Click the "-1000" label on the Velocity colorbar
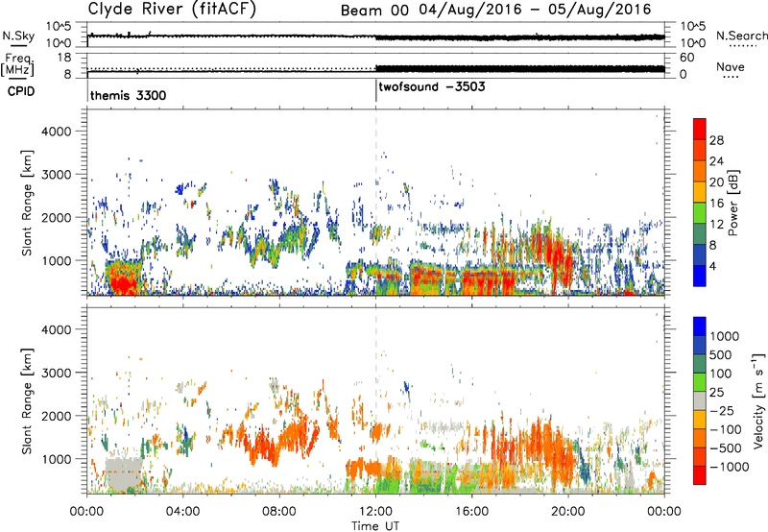 click(729, 467)
